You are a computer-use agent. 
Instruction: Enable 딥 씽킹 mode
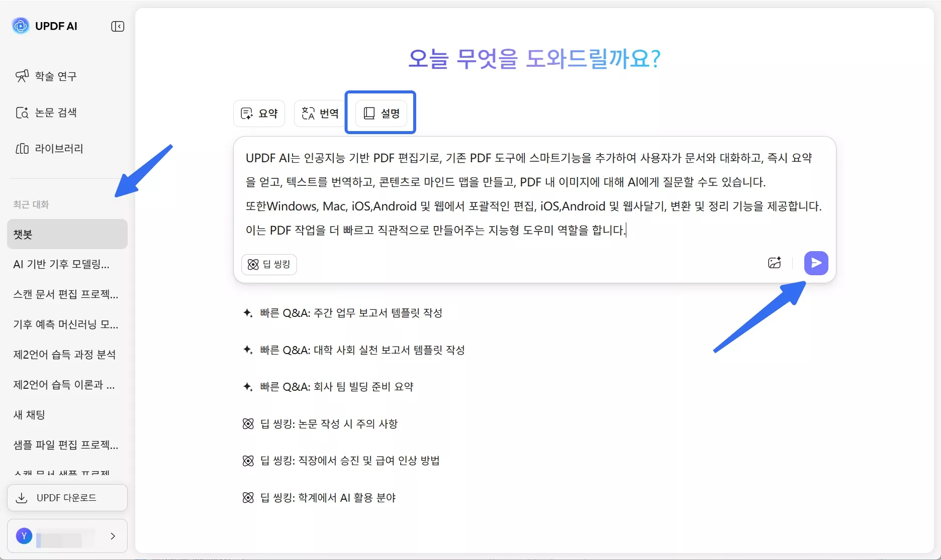point(269,264)
